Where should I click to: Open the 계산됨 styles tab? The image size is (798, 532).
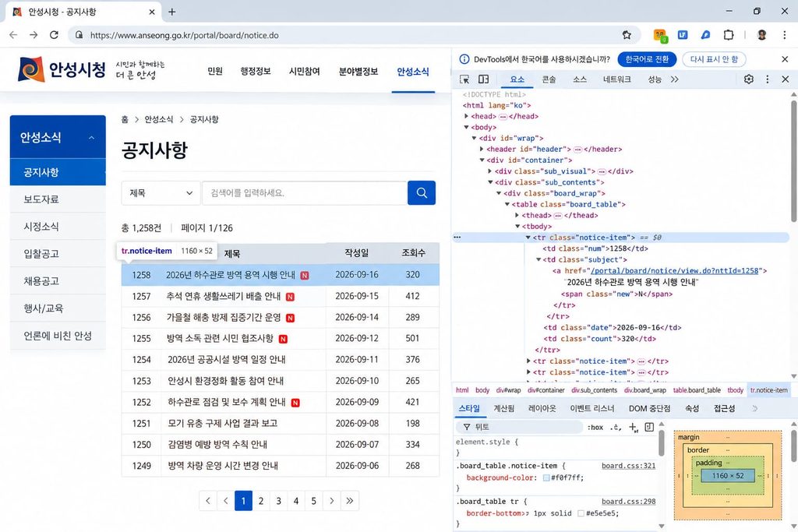point(504,408)
